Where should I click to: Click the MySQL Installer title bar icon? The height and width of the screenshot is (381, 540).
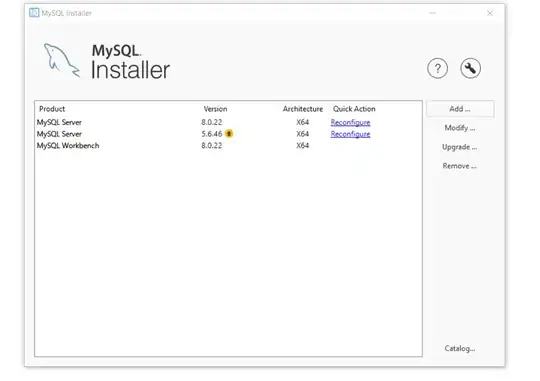click(x=34, y=13)
